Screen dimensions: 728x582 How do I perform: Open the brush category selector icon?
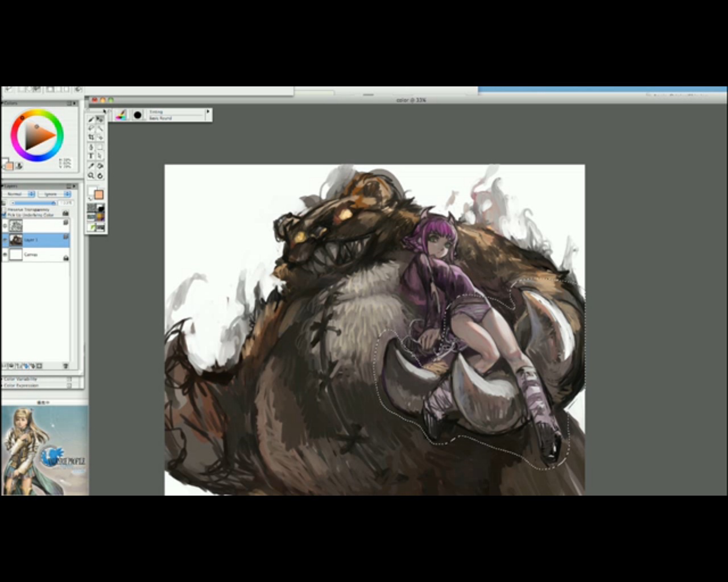pyautogui.click(x=121, y=115)
